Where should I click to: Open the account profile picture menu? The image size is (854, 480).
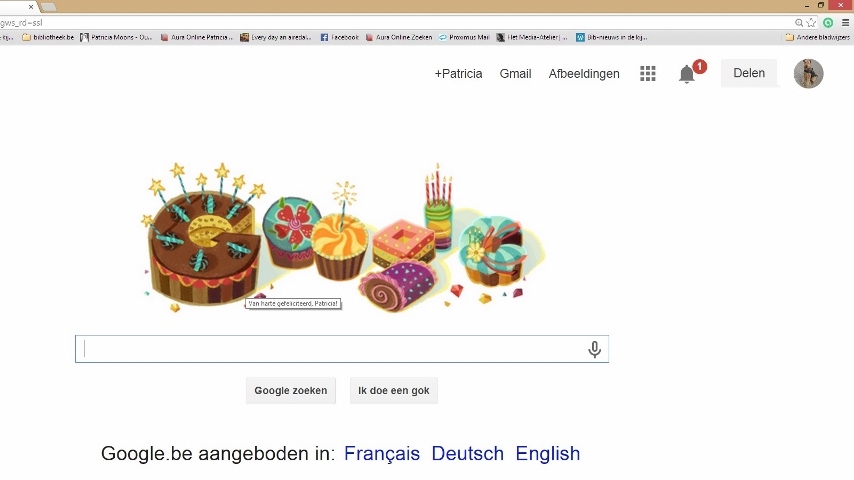[x=808, y=74]
